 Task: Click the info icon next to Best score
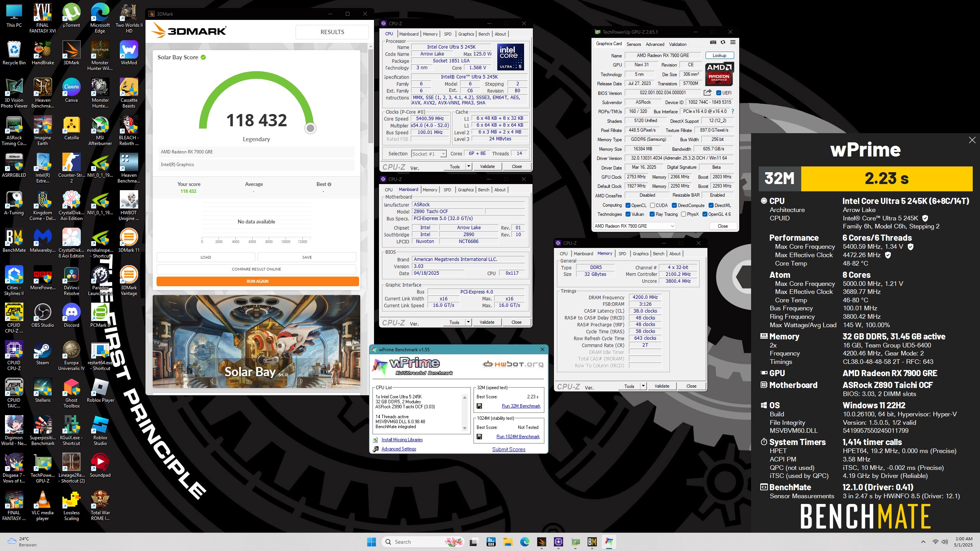pyautogui.click(x=329, y=184)
